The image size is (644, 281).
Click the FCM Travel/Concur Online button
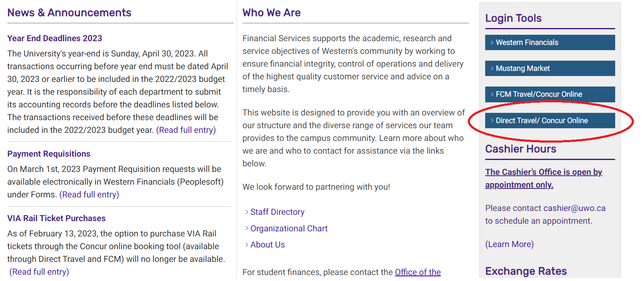click(x=549, y=94)
